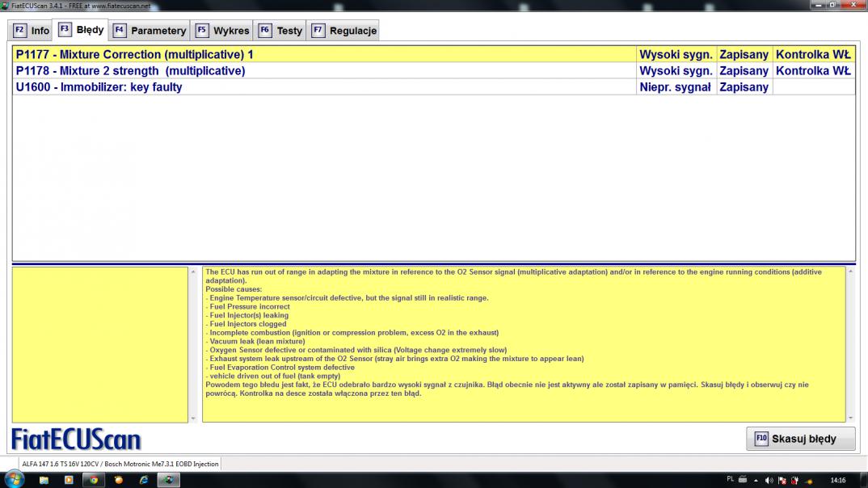The image size is (868, 488).
Task: Click the F2 key icon
Action: coord(19,31)
